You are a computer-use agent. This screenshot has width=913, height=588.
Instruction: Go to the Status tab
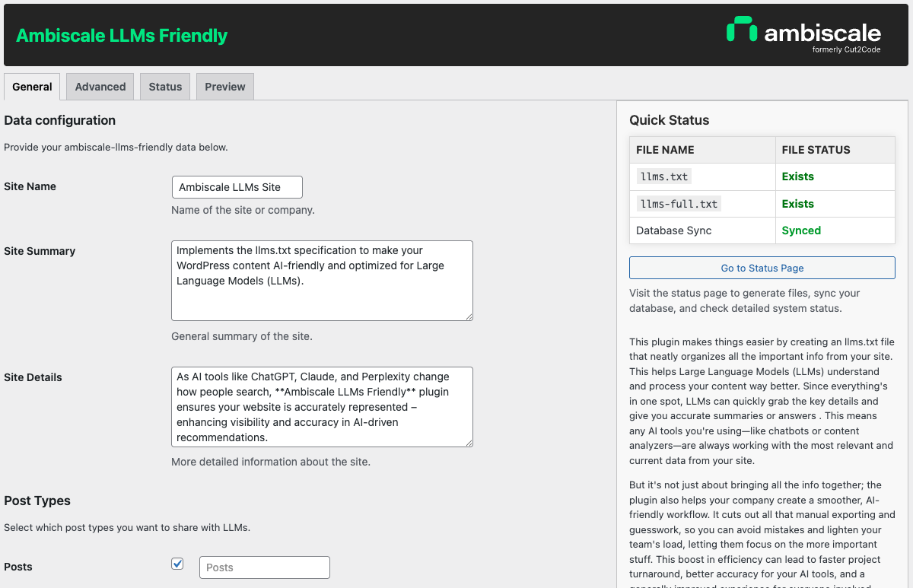(165, 87)
